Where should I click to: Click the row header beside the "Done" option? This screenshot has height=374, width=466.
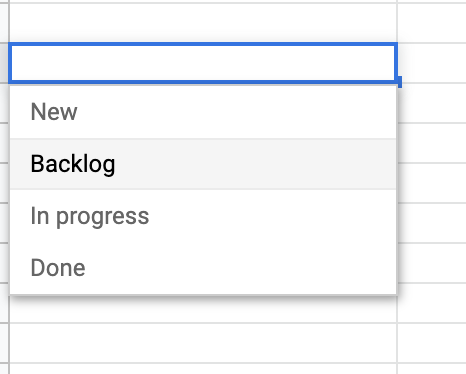pyautogui.click(x=4, y=263)
